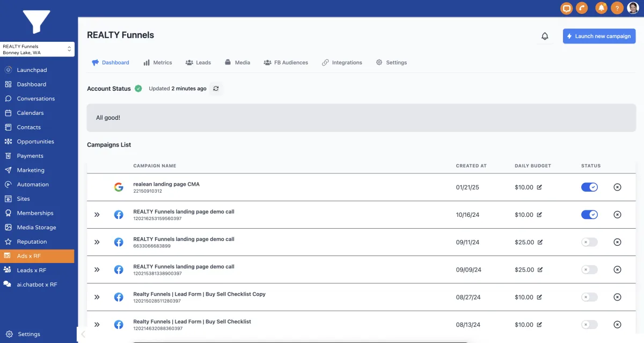The image size is (644, 343).
Task: Click the CAMPAIGN NAME column header
Action: point(155,166)
